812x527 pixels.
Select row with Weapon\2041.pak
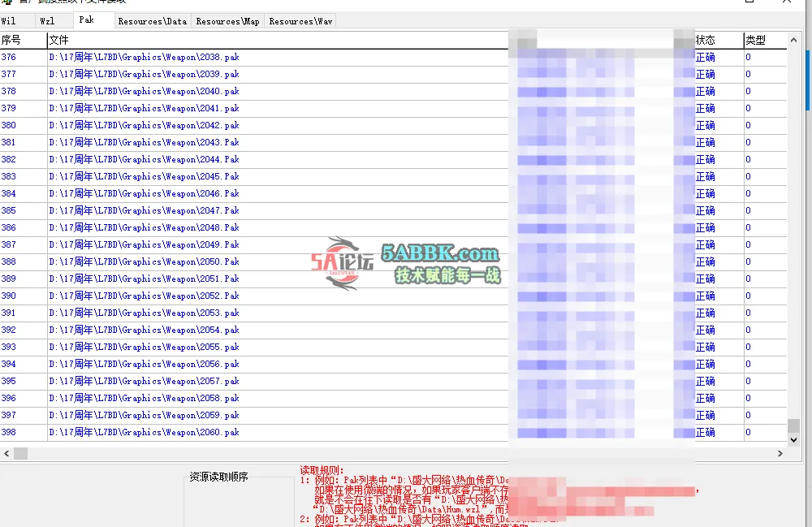point(394,108)
